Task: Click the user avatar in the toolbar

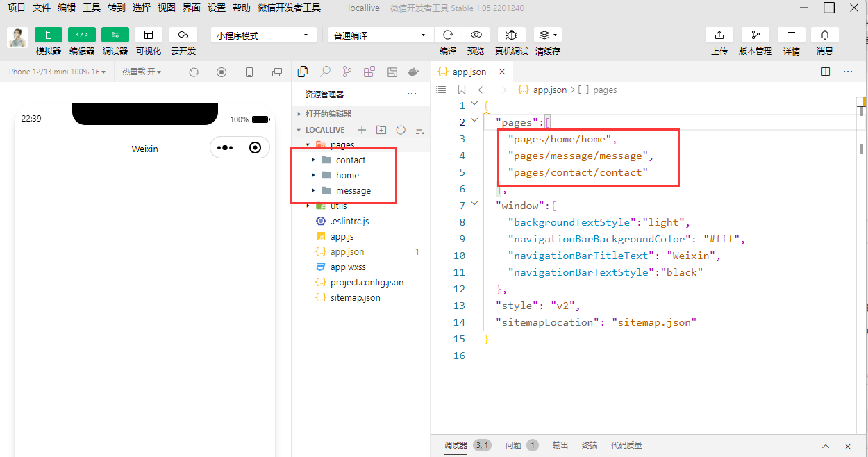Action: [x=17, y=38]
